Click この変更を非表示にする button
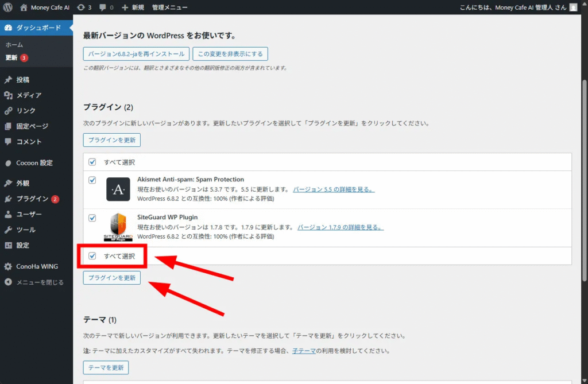Image resolution: width=588 pixels, height=384 pixels. pos(230,54)
